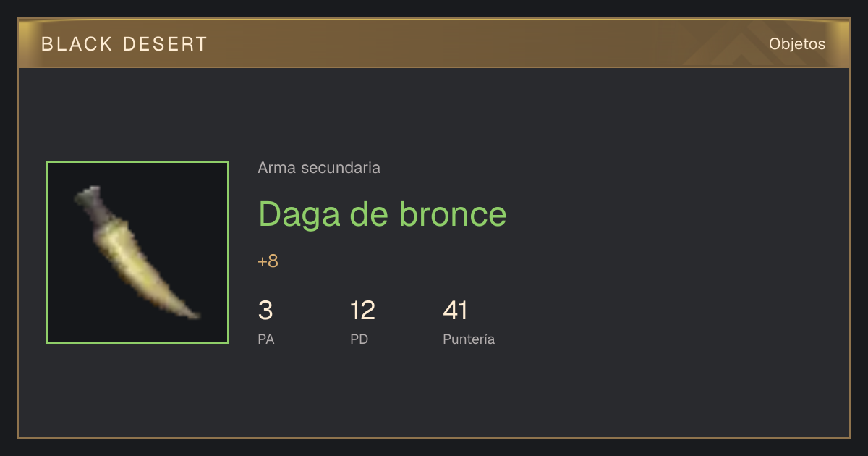
Task: Click the Puntería value 41
Action: coord(455,311)
